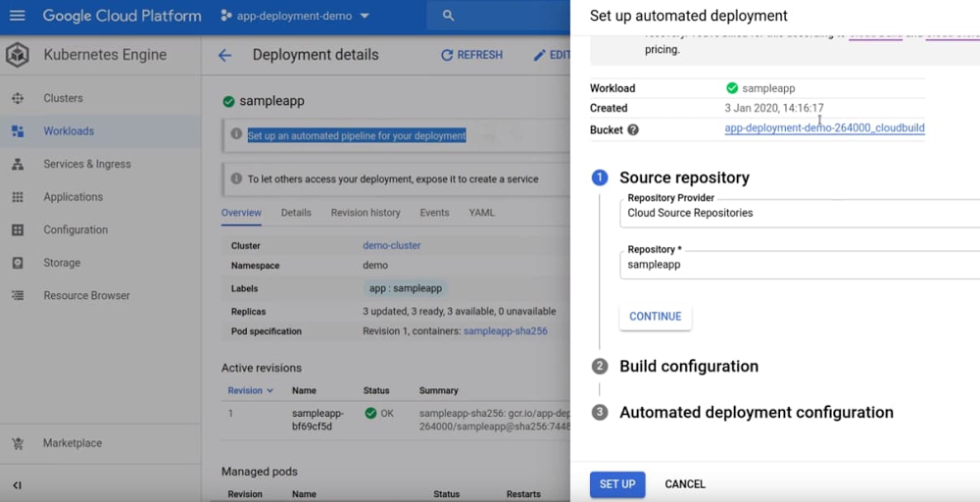
Task: Switch to the YAML tab
Action: pyautogui.click(x=482, y=213)
